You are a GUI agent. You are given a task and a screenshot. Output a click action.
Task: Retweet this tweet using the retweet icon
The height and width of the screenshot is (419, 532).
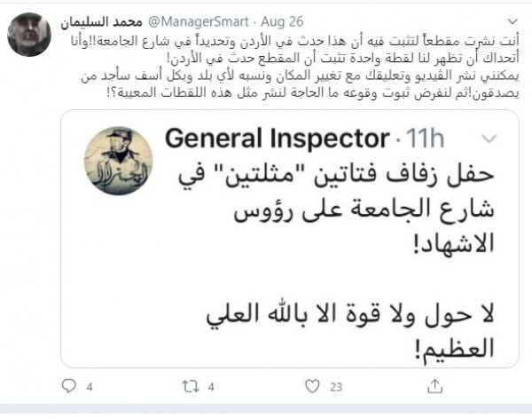(x=187, y=387)
